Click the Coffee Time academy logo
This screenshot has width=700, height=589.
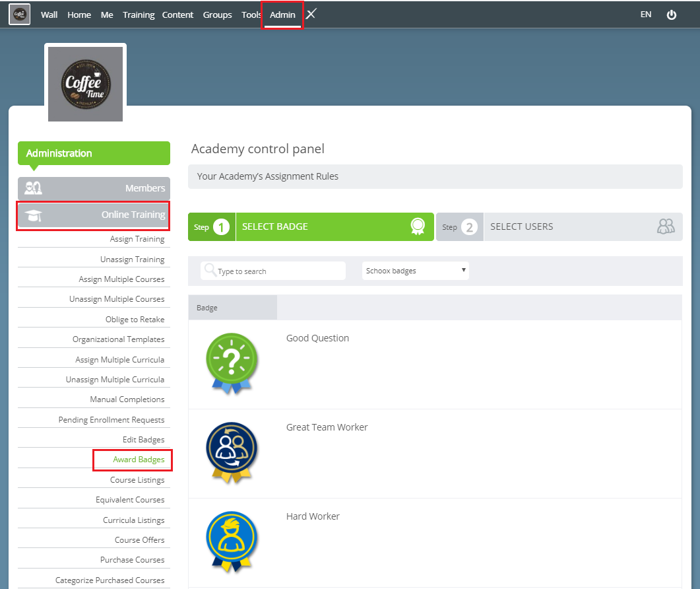[x=85, y=83]
